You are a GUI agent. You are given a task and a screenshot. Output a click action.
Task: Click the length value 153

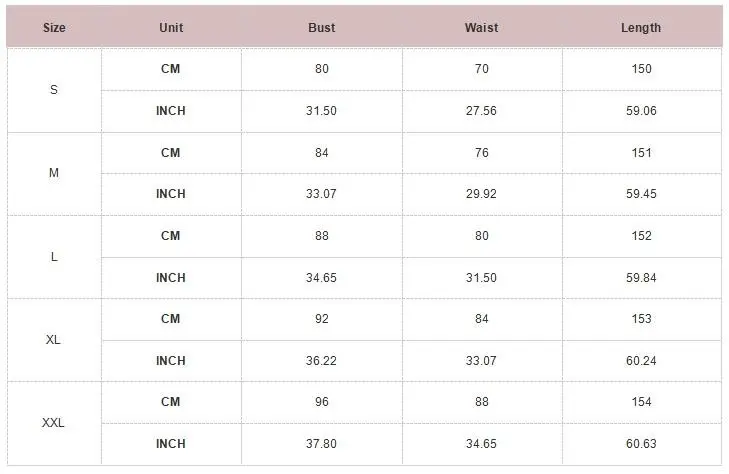coord(641,319)
